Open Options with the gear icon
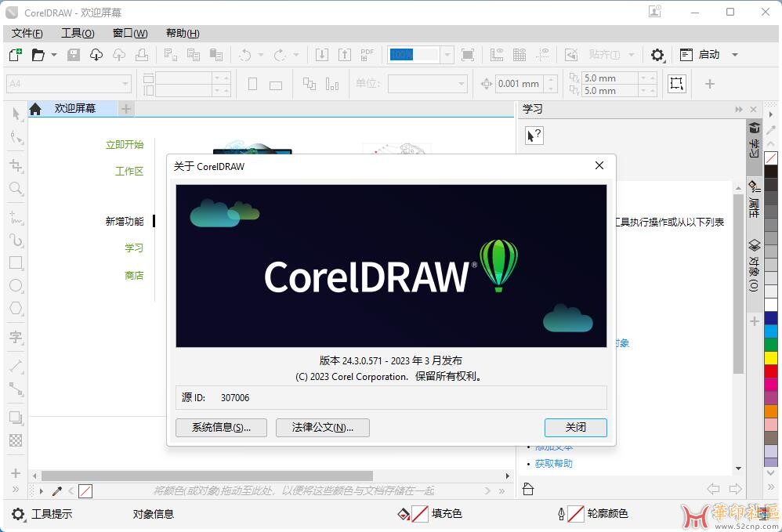Image resolution: width=782 pixels, height=532 pixels. pos(657,55)
